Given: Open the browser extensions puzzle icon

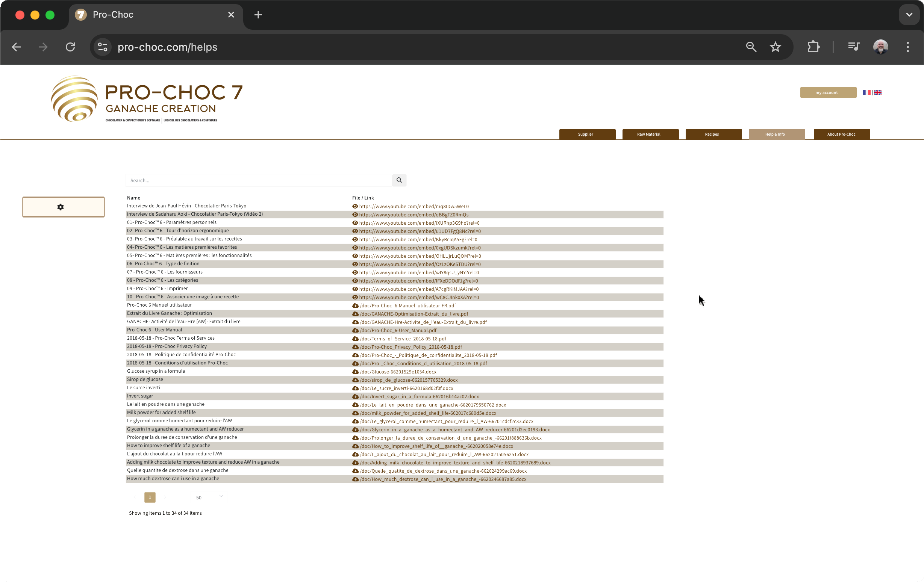Looking at the screenshot, I should (x=813, y=47).
